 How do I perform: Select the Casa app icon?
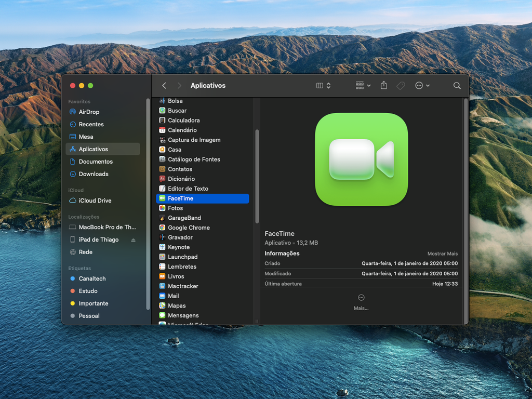pos(162,149)
